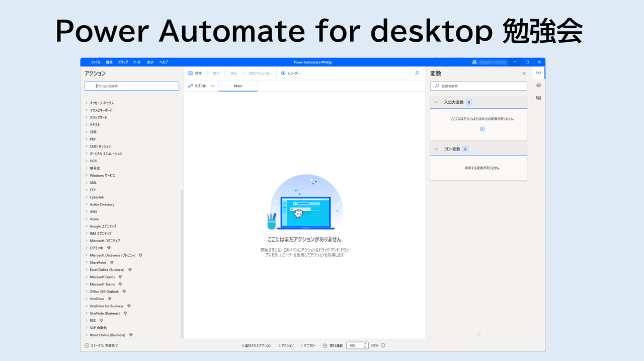The height and width of the screenshot is (361, 644).
Task: Collapse the 入出力変数 section
Action: tap(436, 102)
